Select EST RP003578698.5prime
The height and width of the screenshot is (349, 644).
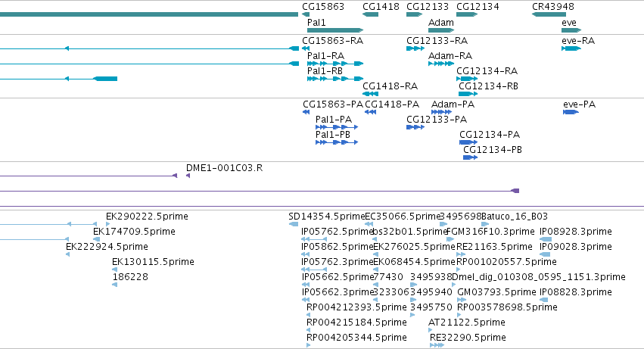pyautogui.click(x=507, y=308)
